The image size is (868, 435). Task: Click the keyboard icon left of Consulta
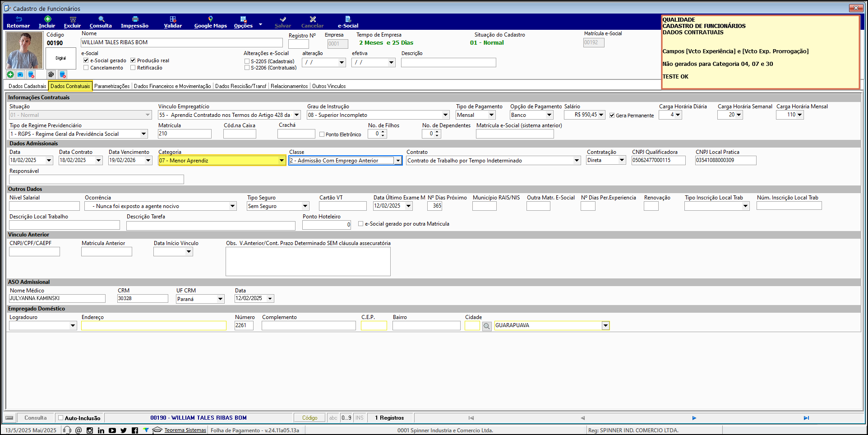9,418
